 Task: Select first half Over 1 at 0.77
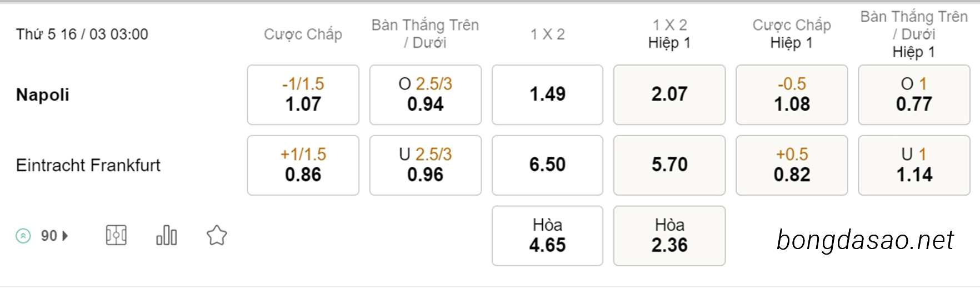click(x=914, y=95)
